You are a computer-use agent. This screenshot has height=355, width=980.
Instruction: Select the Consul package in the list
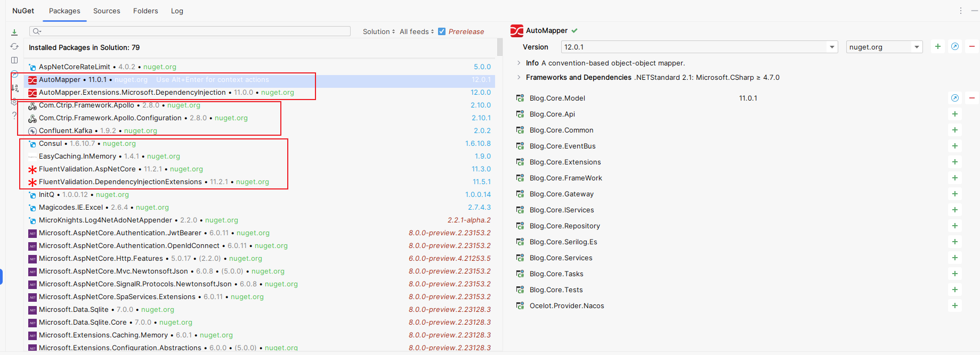click(x=51, y=143)
